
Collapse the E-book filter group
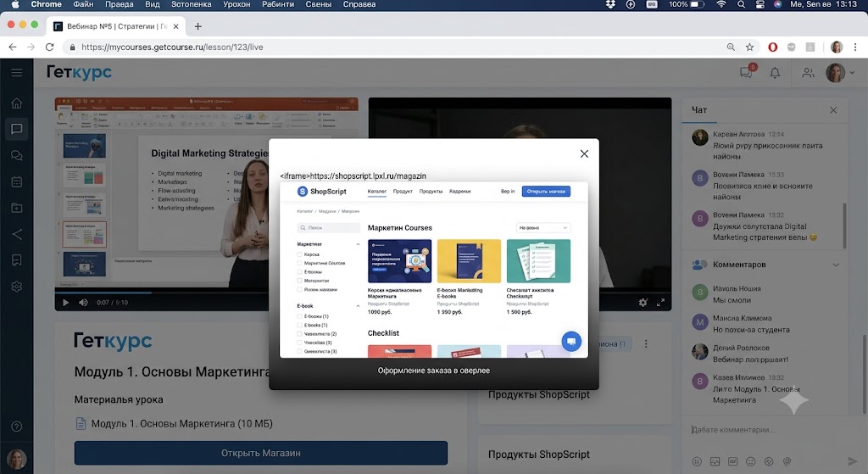(x=358, y=305)
